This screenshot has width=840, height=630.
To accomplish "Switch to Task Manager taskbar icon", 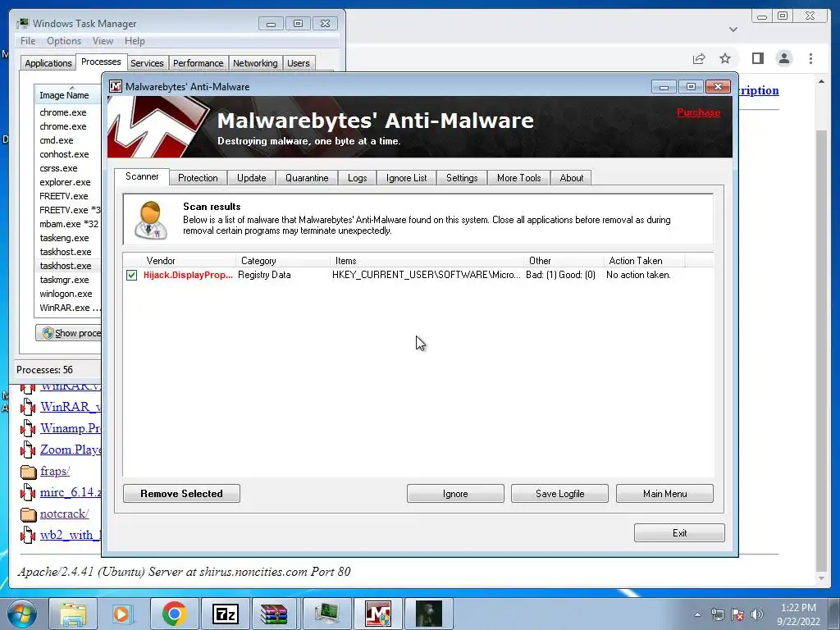I will click(326, 614).
